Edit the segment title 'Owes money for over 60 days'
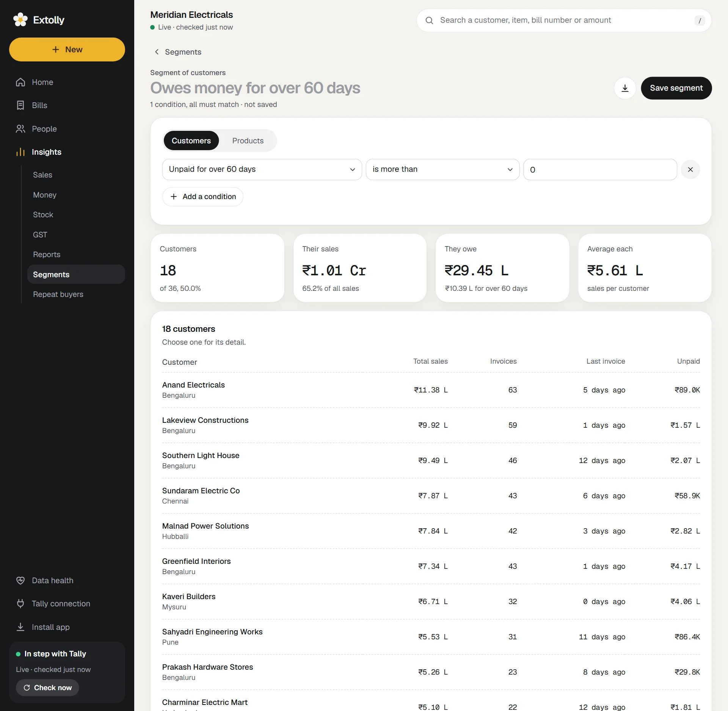Screen dimensions: 728x711 tap(255, 88)
